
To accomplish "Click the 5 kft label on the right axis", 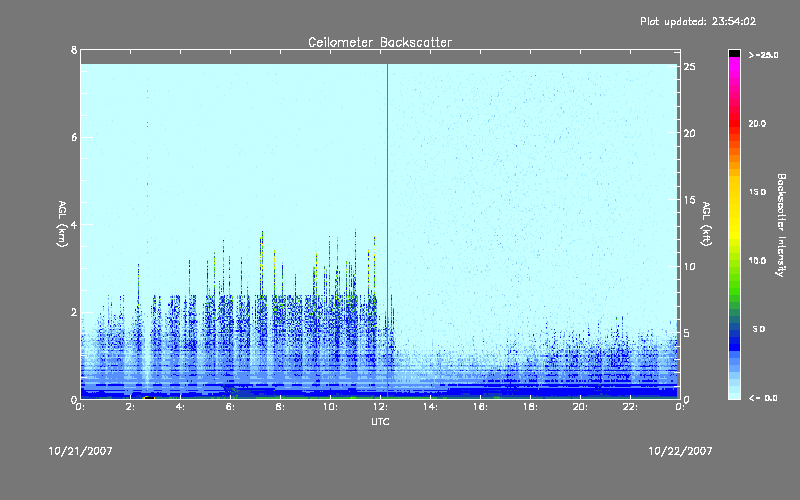I will coord(687,333).
